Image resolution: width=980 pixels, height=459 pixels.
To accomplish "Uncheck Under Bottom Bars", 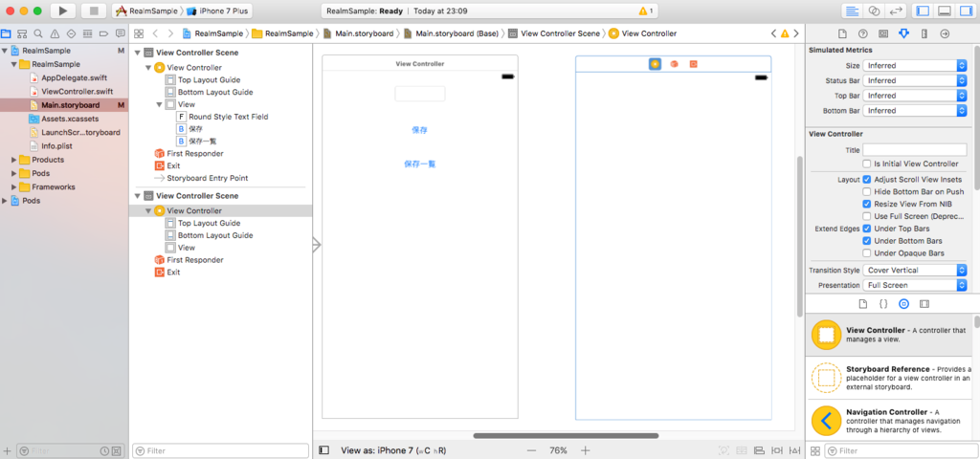I will (x=867, y=240).
